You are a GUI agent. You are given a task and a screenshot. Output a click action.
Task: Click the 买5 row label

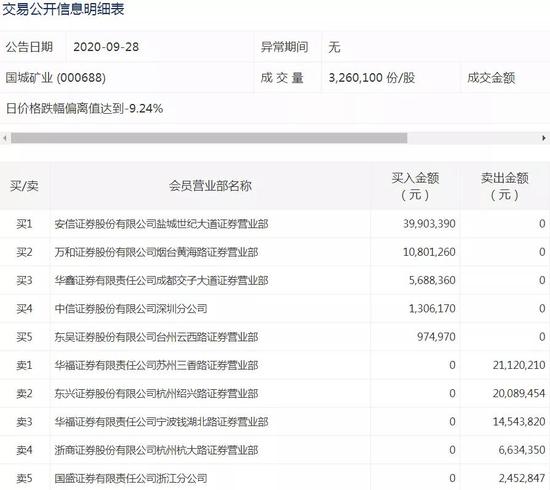tap(24, 337)
